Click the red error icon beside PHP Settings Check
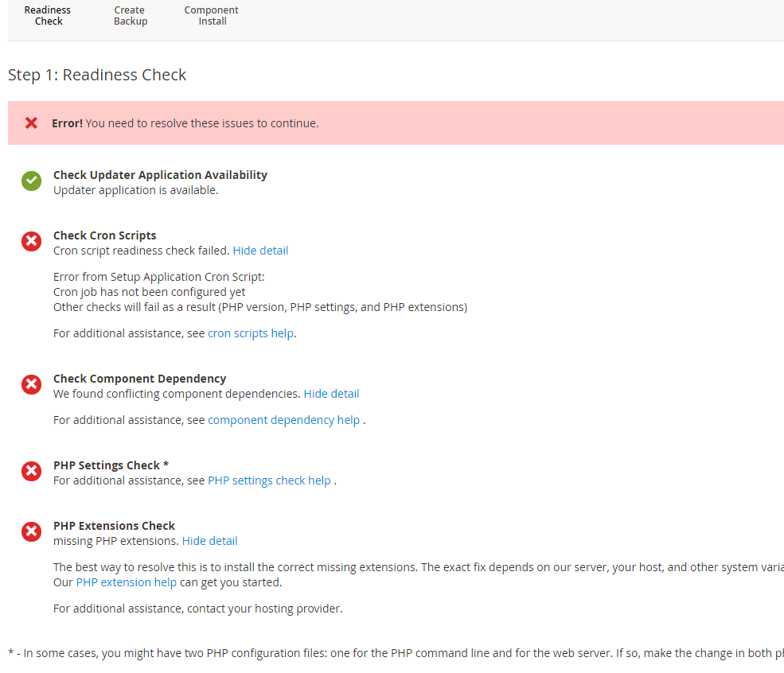The image size is (784, 673). [x=31, y=472]
